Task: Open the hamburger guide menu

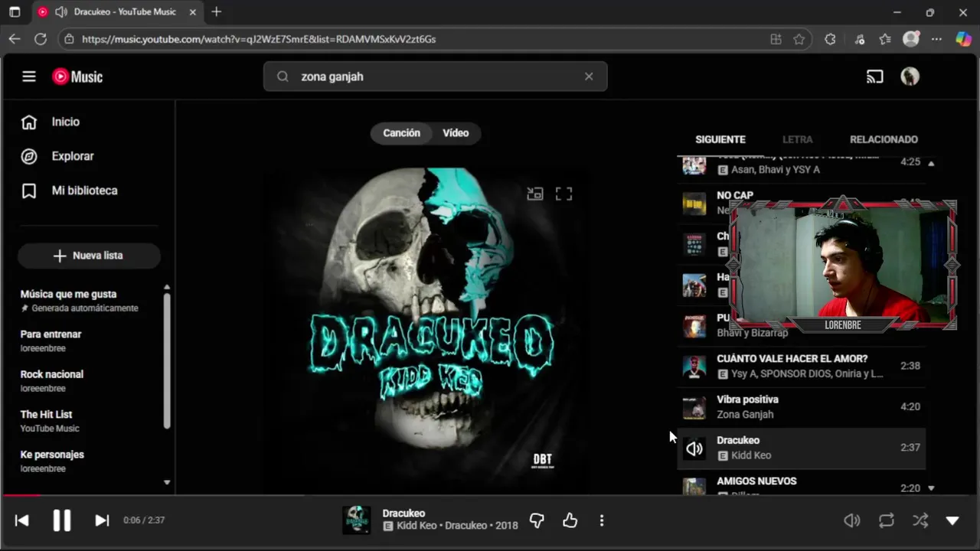Action: (x=29, y=77)
